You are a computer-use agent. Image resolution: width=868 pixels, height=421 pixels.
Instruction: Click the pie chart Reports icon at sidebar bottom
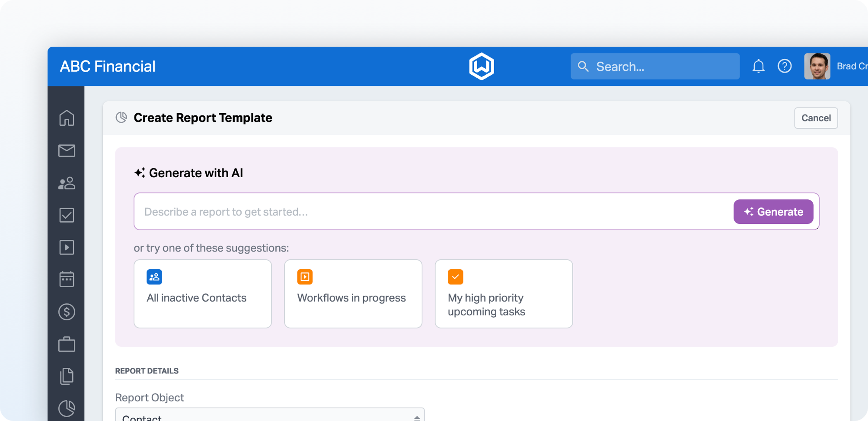point(66,408)
